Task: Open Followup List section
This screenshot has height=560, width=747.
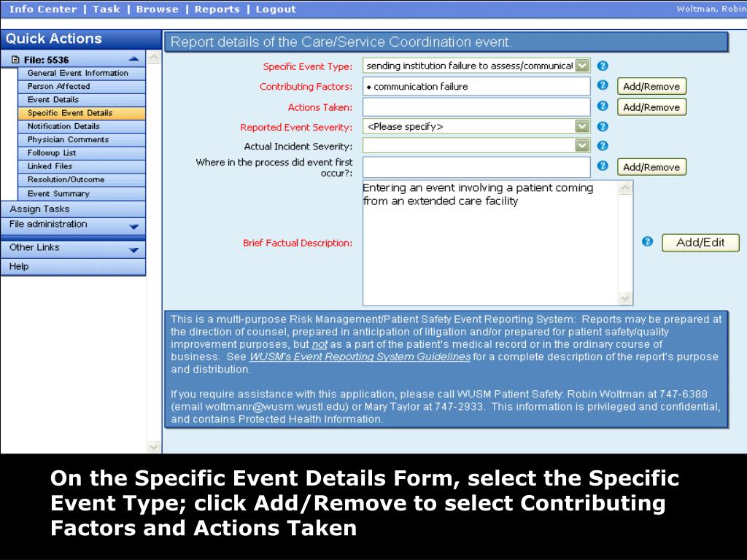Action: pyautogui.click(x=82, y=153)
